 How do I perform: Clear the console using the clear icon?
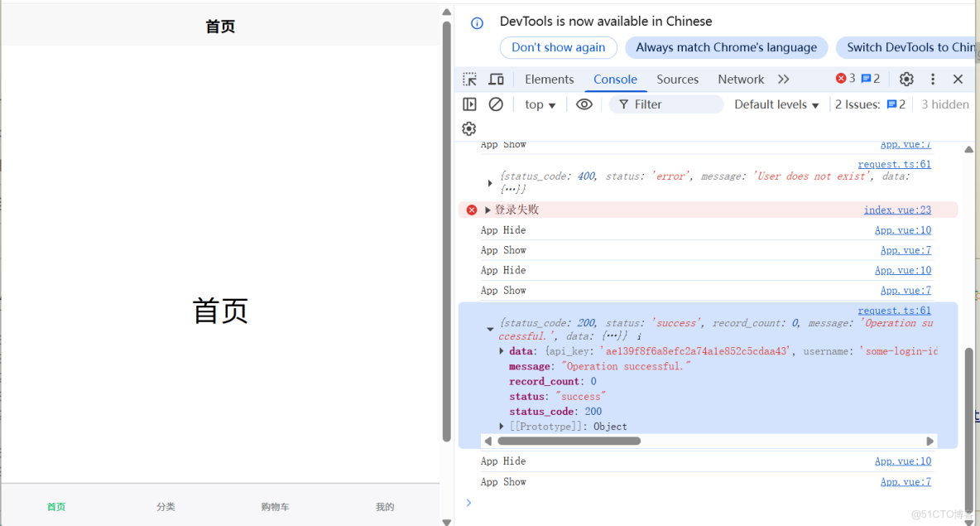(x=496, y=104)
